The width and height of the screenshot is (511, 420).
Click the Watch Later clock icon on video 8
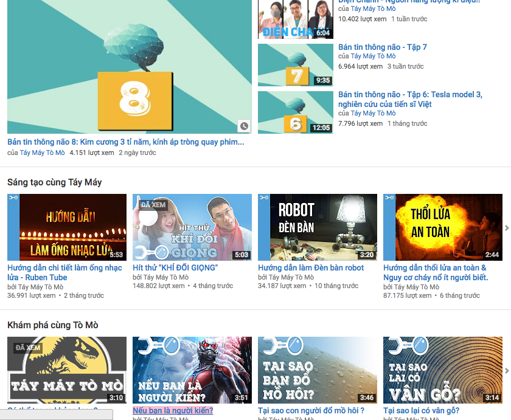244,126
